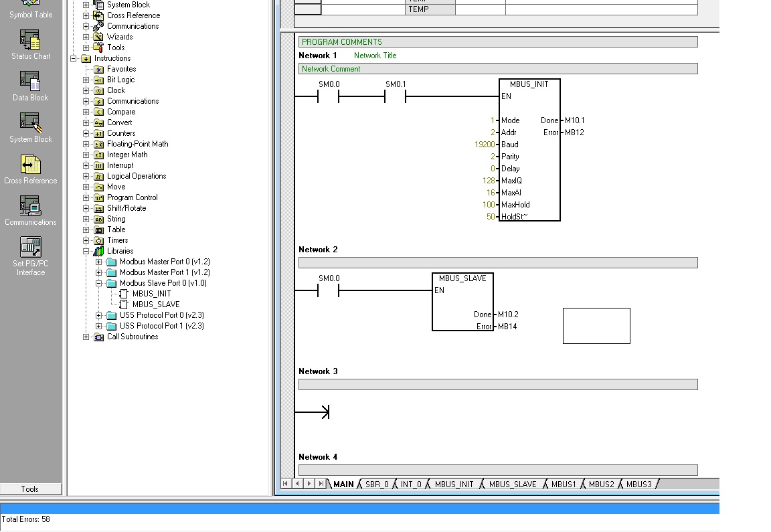The image size is (771, 532).
Task: Expand USS Protocol Port 0 folder
Action: tap(98, 315)
